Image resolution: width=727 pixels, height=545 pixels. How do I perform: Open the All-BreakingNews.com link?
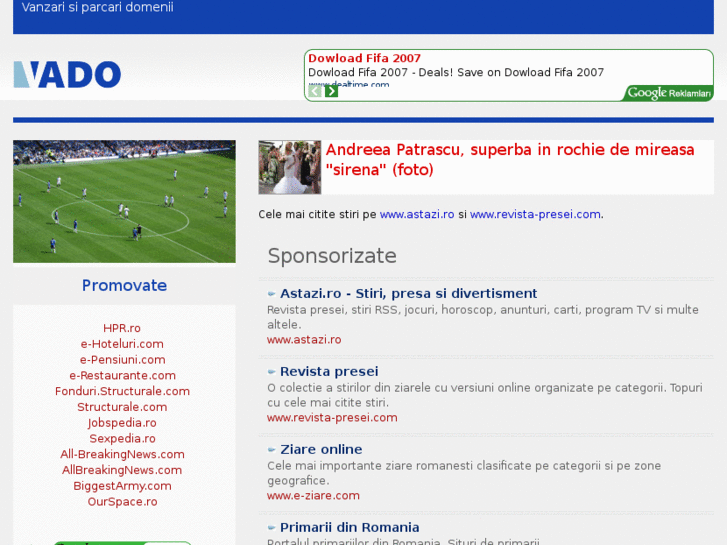(x=122, y=455)
